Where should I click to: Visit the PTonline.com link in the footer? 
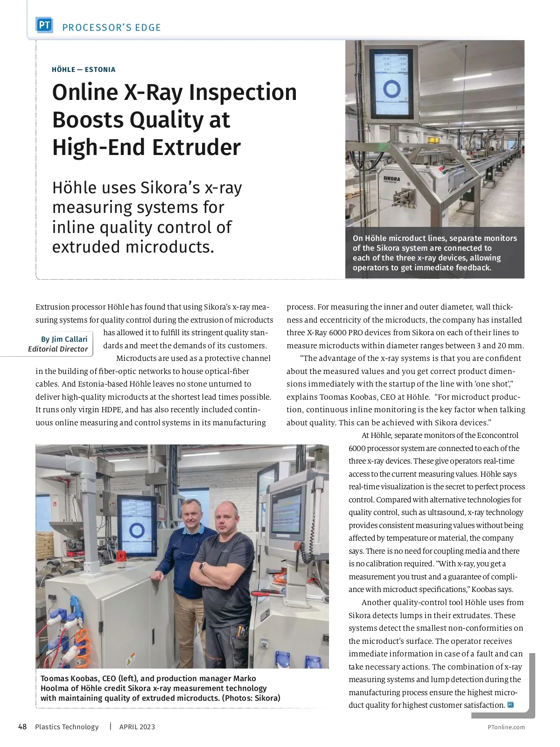coord(506,727)
